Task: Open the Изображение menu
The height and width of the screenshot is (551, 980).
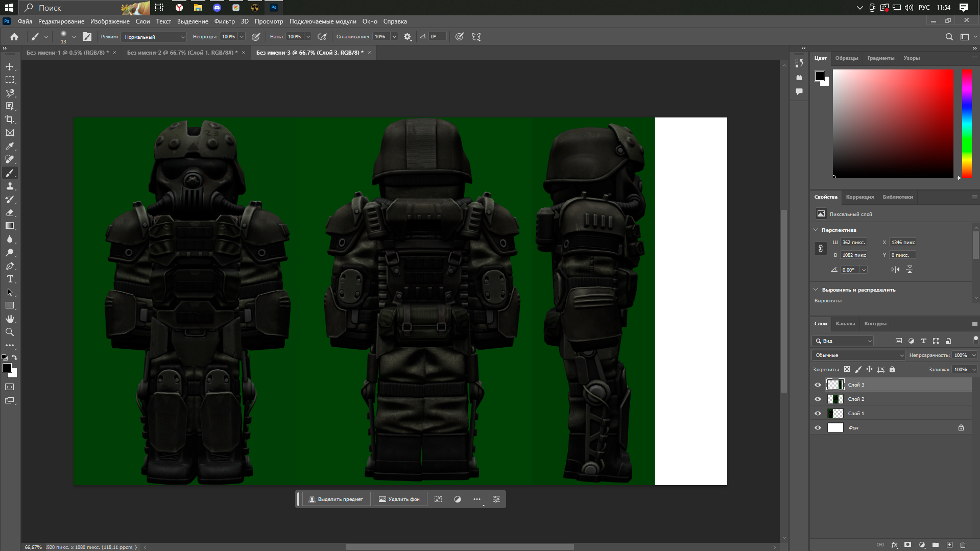Action: pyautogui.click(x=110, y=21)
